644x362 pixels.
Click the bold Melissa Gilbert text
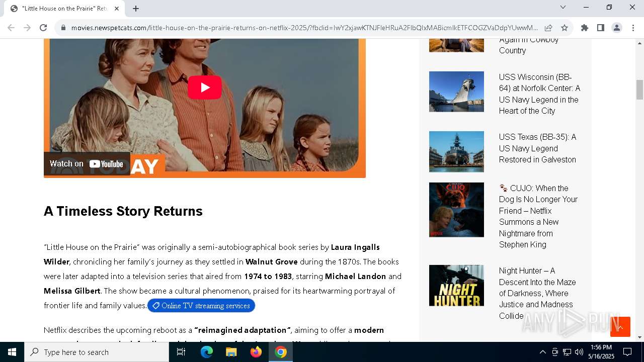72,291
